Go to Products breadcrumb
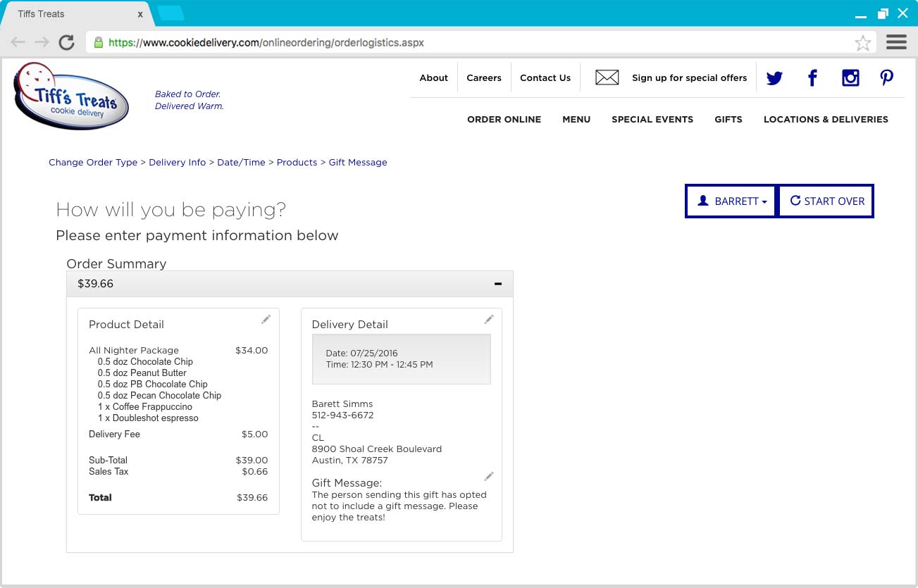This screenshot has height=588, width=918. tap(297, 163)
